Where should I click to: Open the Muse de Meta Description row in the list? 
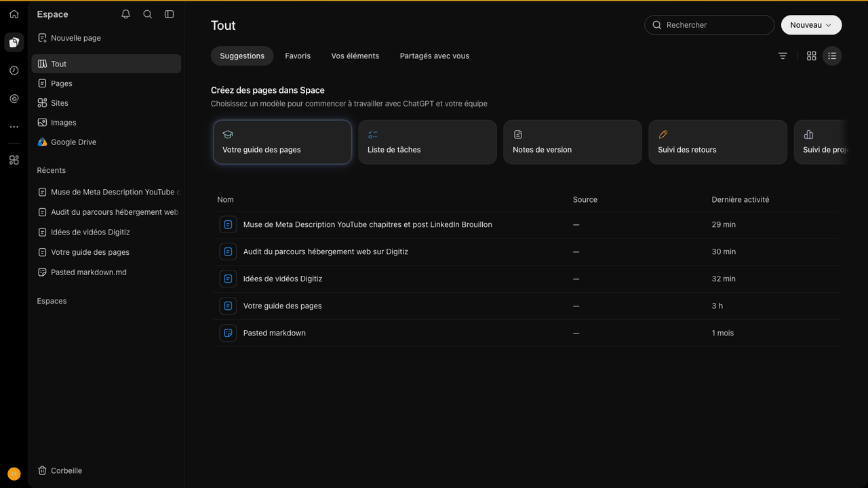click(526, 224)
